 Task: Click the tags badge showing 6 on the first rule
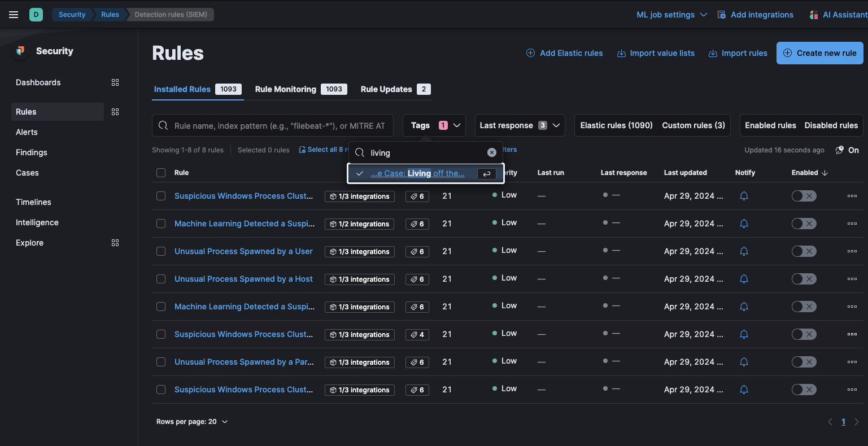pos(417,196)
